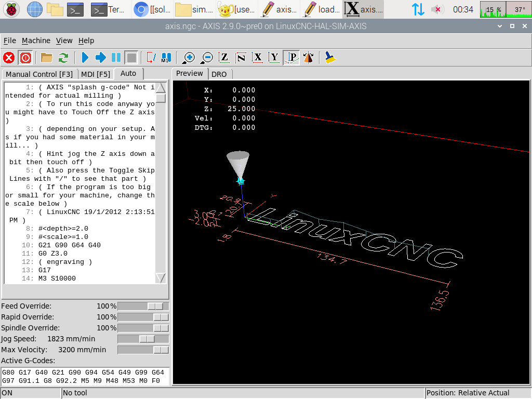Adjust the Rapid Override slider
532x399 pixels.
click(143, 317)
